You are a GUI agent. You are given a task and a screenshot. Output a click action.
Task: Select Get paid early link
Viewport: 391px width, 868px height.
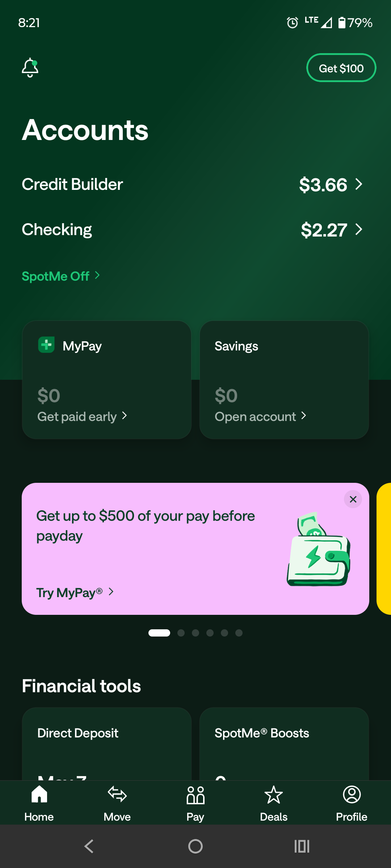pos(82,416)
